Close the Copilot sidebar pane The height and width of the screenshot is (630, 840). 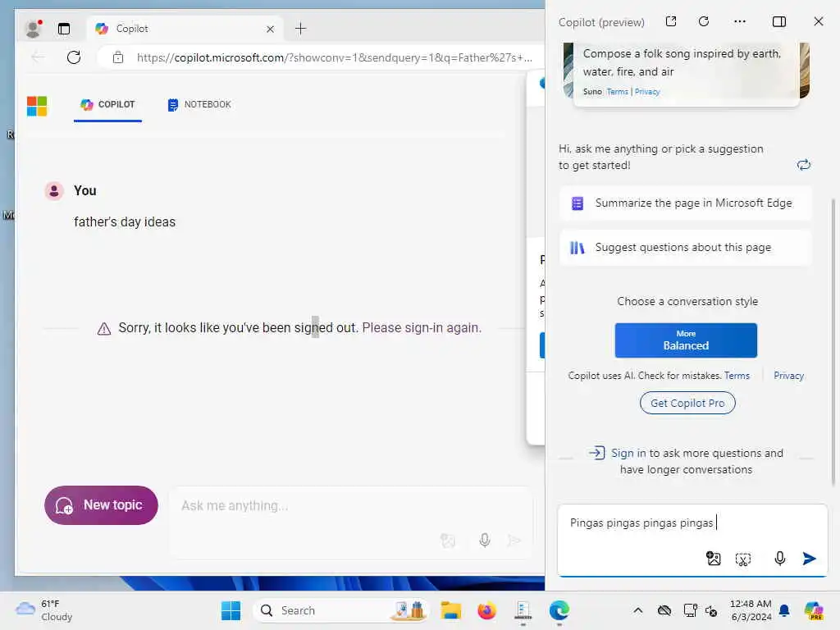coord(818,21)
